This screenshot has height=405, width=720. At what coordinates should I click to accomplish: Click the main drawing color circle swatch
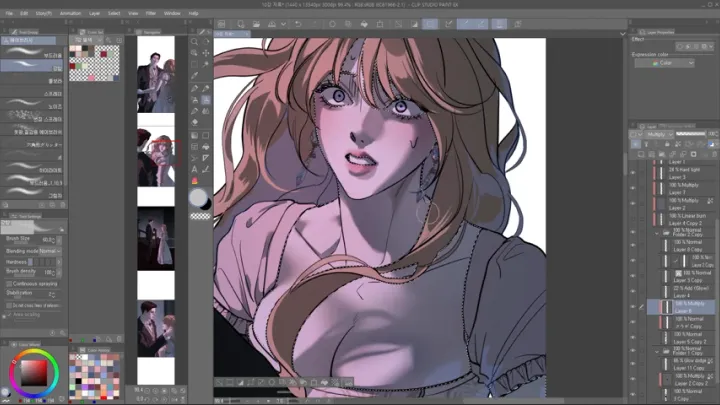click(198, 197)
